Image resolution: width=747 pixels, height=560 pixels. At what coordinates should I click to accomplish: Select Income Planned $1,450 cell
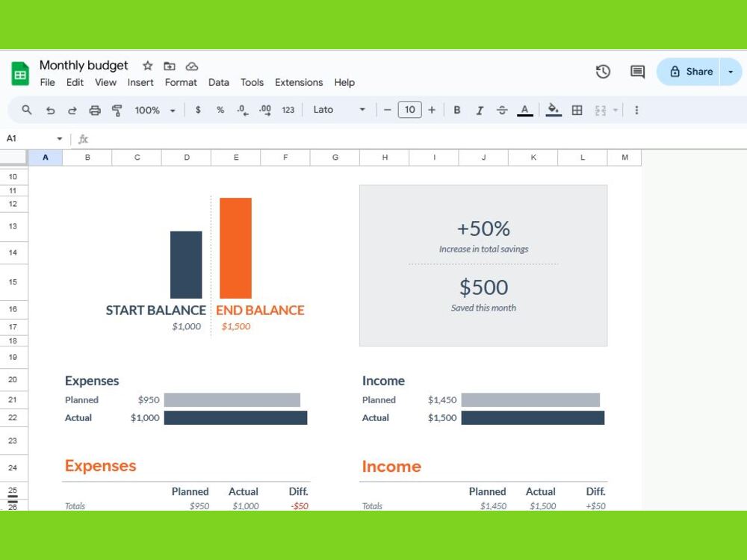point(442,400)
